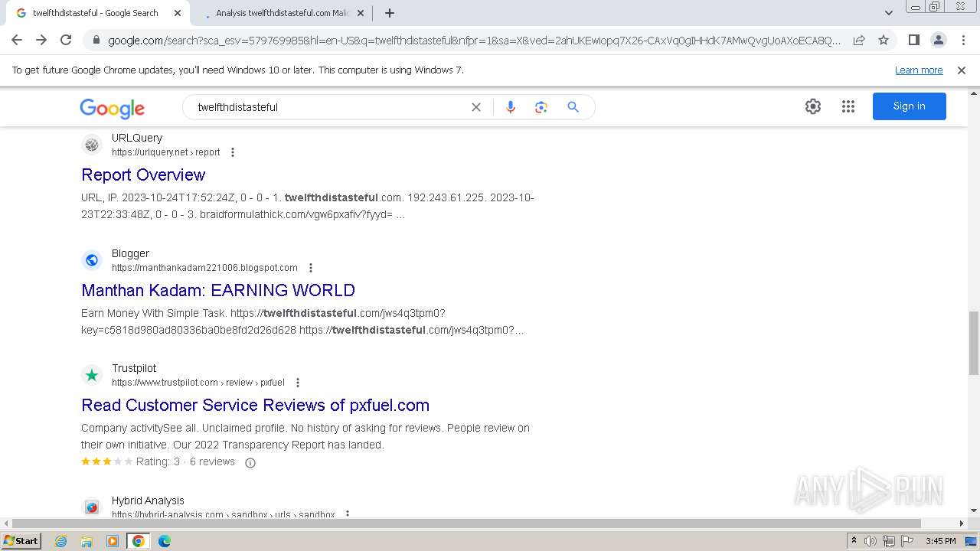Click the Google logo

tap(112, 108)
